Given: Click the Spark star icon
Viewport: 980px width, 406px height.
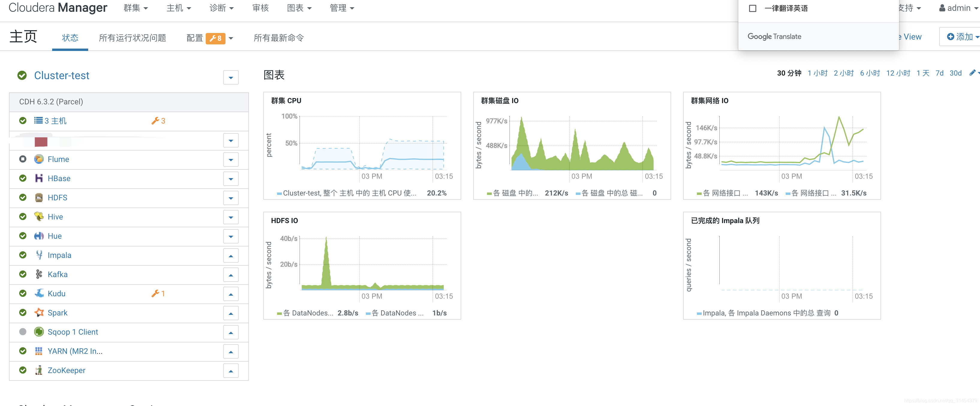Looking at the screenshot, I should click(39, 312).
